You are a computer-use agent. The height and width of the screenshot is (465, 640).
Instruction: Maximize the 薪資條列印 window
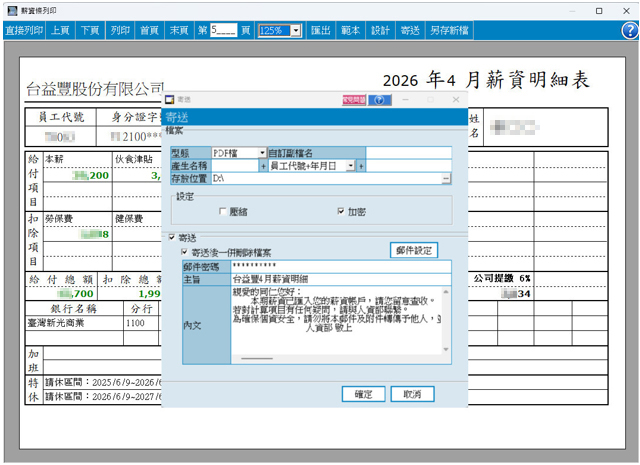pyautogui.click(x=599, y=11)
